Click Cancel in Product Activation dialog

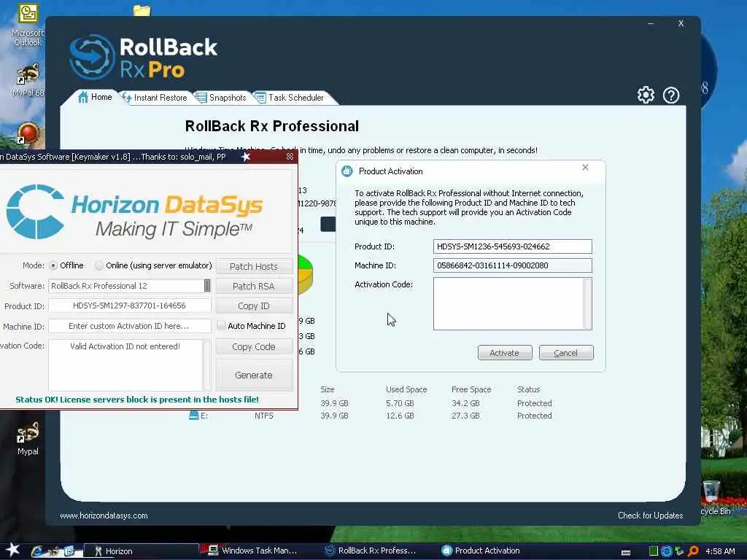(x=566, y=353)
